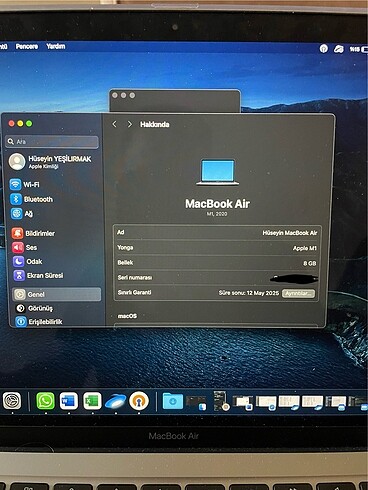Click the cloud status icon in menu bar
Screen dimensions: 368x490
339,49
